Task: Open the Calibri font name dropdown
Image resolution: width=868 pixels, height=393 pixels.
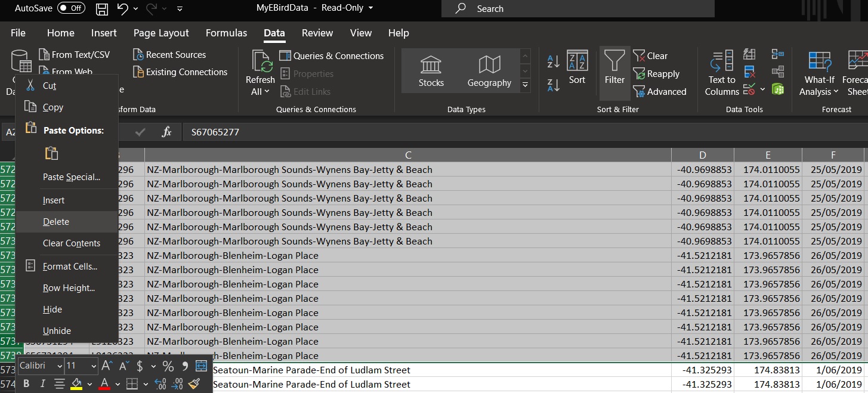Action: pyautogui.click(x=59, y=366)
